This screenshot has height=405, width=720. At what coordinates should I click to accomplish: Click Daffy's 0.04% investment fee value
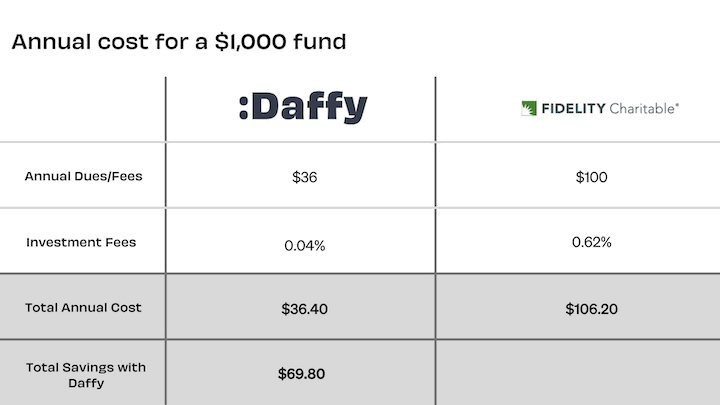pos(304,246)
